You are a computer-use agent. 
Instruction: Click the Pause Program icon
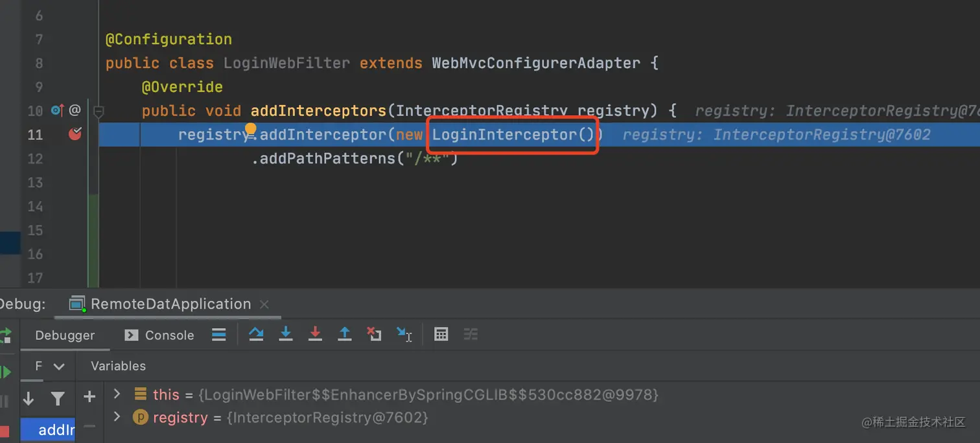[x=3, y=401]
